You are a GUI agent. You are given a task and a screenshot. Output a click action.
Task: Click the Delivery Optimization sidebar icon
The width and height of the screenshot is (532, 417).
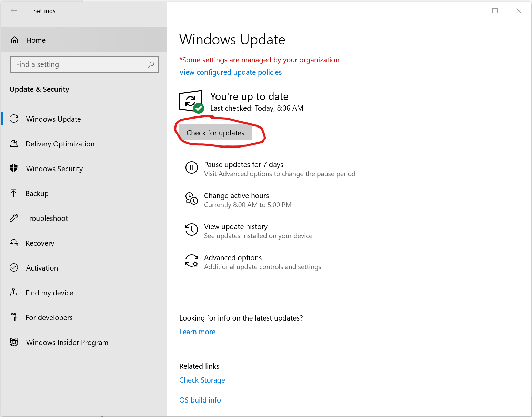14,144
